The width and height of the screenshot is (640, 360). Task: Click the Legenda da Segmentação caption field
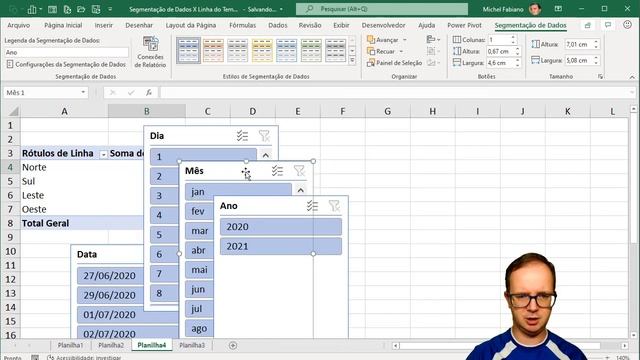click(x=66, y=52)
